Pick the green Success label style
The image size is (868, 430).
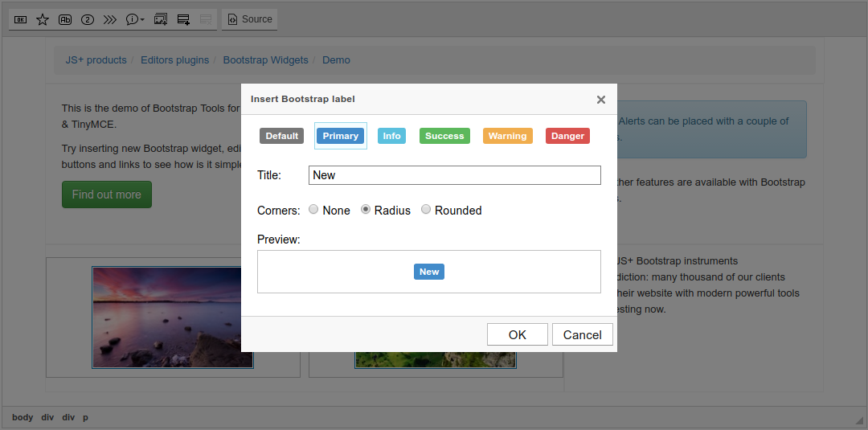tap(444, 136)
